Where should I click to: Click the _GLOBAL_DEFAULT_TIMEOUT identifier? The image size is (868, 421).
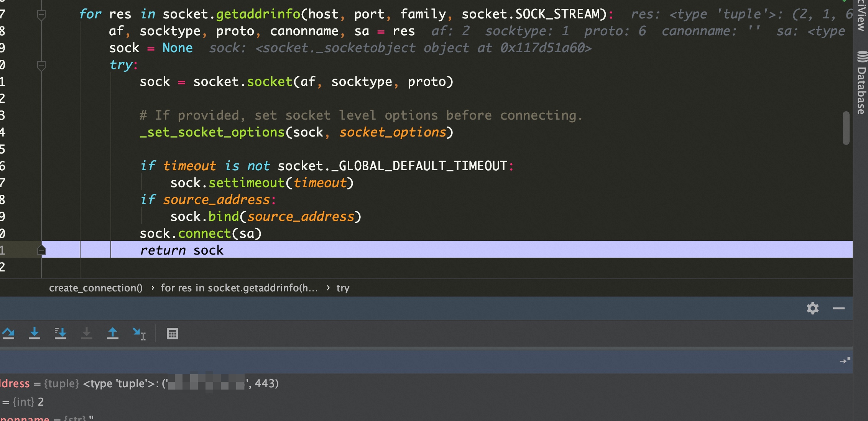pyautogui.click(x=419, y=166)
